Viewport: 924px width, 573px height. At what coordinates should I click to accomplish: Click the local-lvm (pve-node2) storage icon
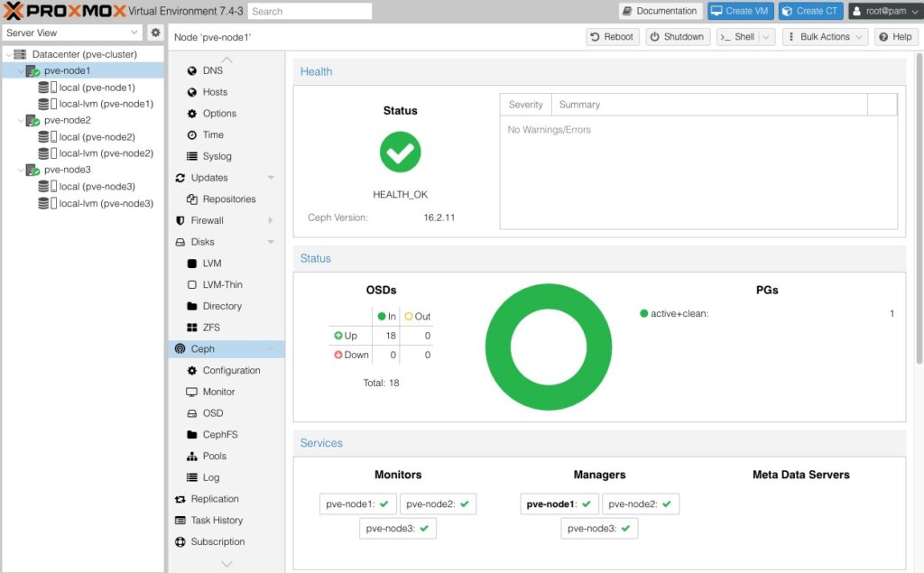point(47,153)
